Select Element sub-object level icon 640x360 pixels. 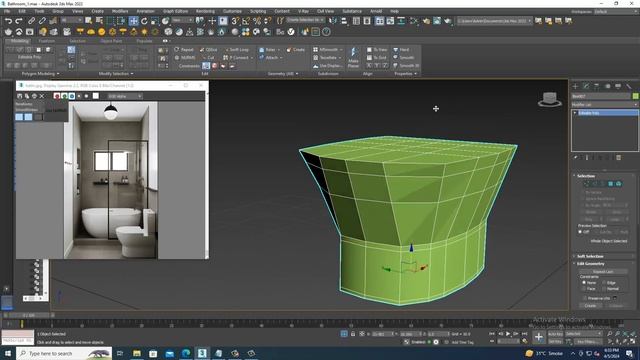click(619, 184)
